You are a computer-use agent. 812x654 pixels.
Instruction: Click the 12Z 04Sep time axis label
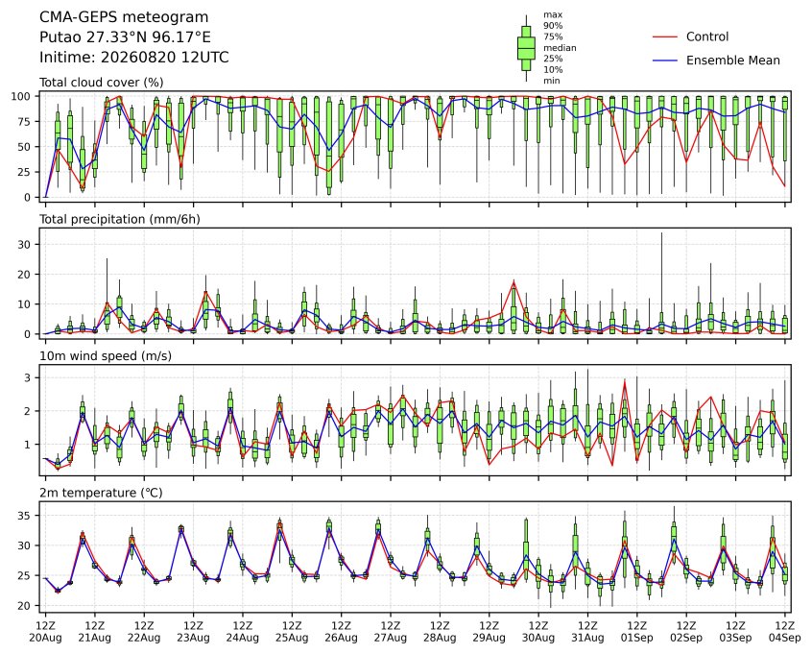[785, 632]
